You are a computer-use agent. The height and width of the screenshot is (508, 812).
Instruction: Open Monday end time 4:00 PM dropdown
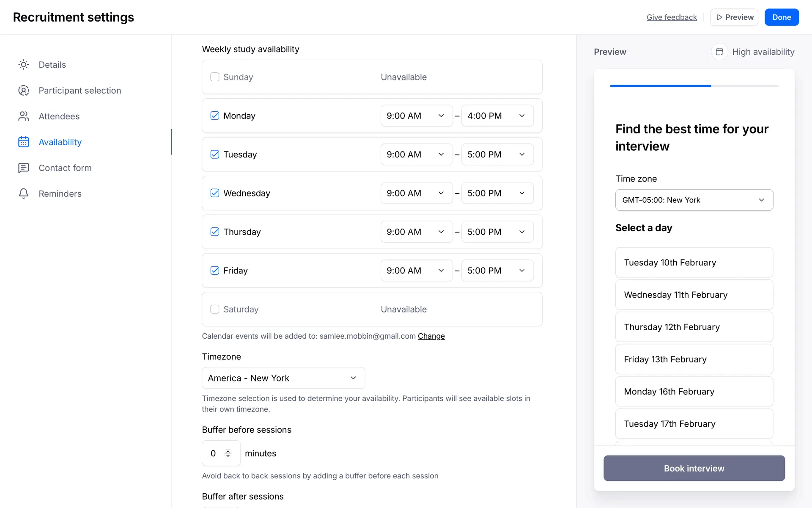(497, 116)
